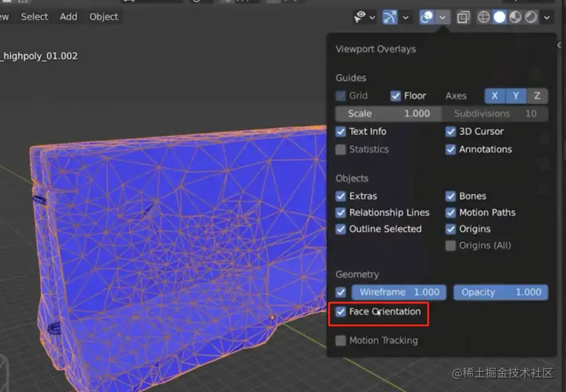Toggle the Grid checkbox
566x392 pixels.
(340, 96)
